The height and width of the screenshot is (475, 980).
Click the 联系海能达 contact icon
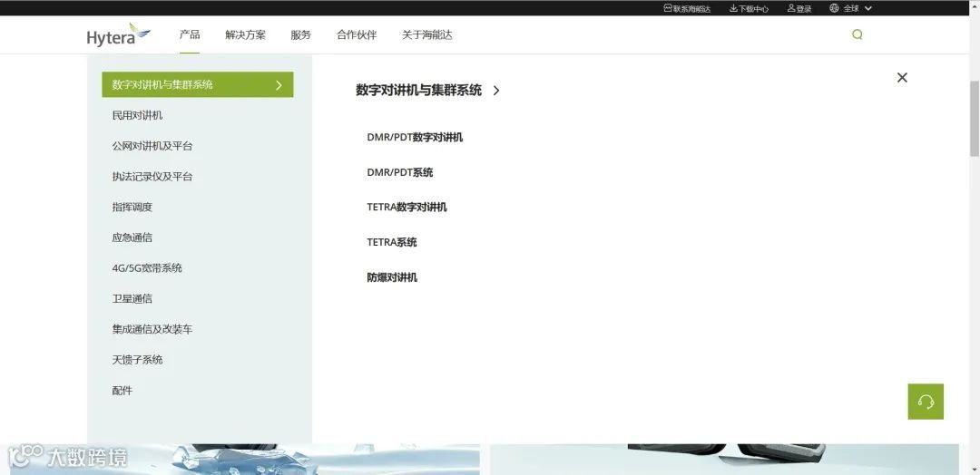click(x=668, y=8)
